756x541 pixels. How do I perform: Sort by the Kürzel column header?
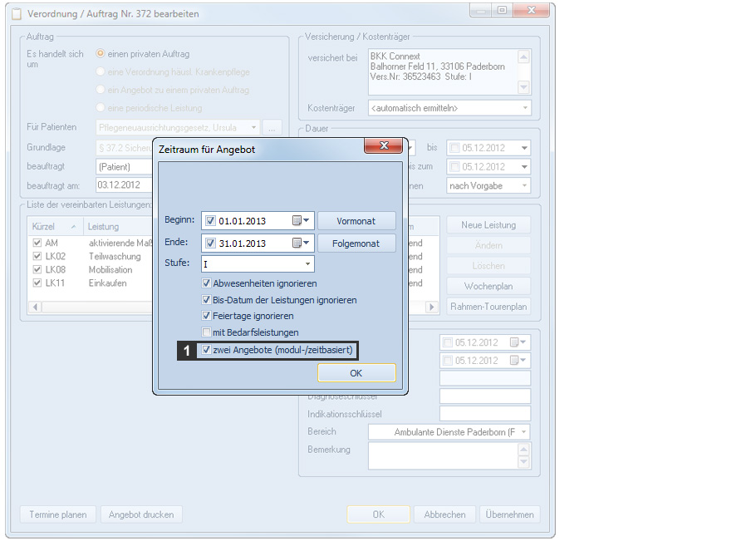click(x=54, y=227)
